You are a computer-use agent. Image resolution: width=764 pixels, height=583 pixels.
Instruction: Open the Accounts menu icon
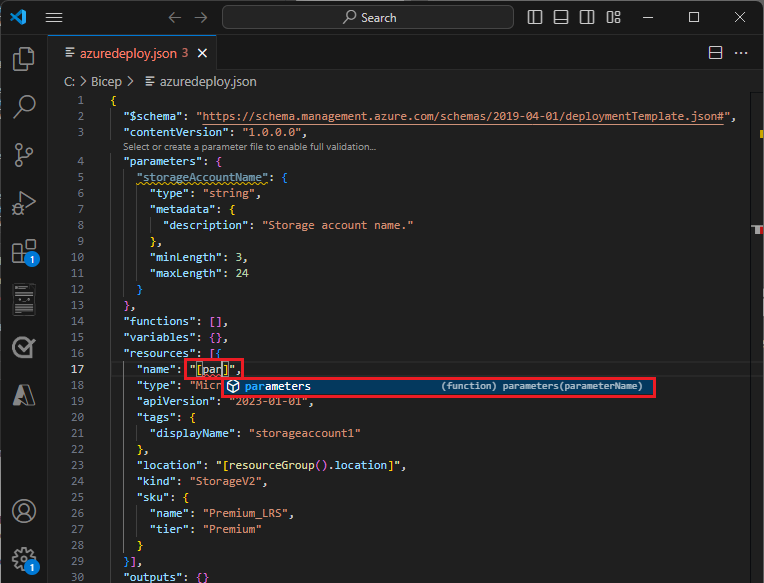coord(23,511)
